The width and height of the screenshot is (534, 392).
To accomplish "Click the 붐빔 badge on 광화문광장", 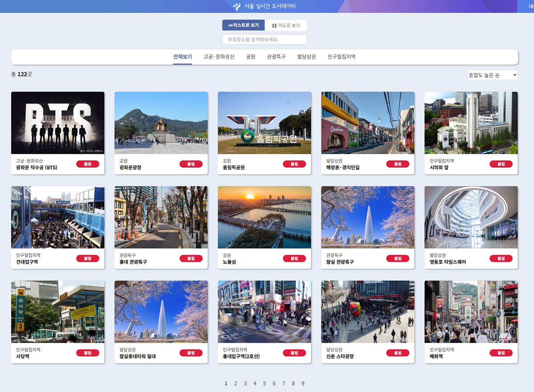I will coord(191,164).
